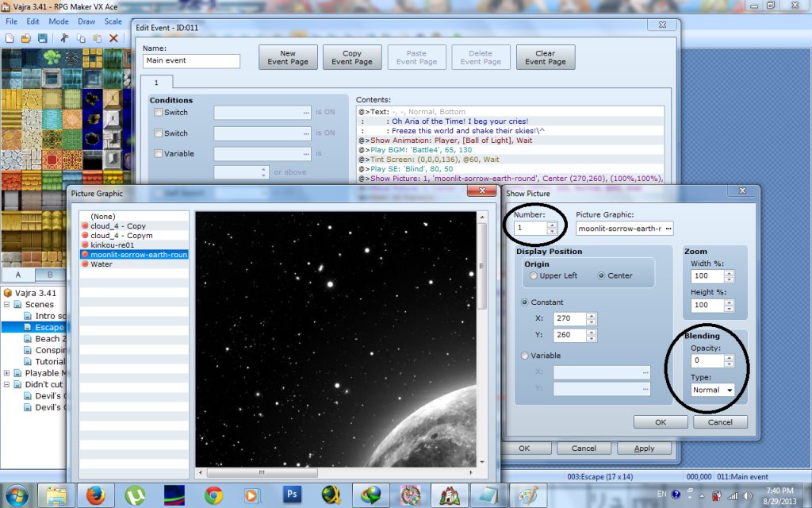
Task: Expand the Playable tree node
Action: [x=6, y=373]
